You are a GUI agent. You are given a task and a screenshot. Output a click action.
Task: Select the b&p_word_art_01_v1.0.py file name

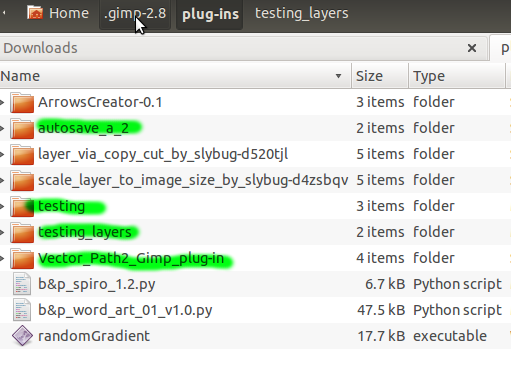125,310
